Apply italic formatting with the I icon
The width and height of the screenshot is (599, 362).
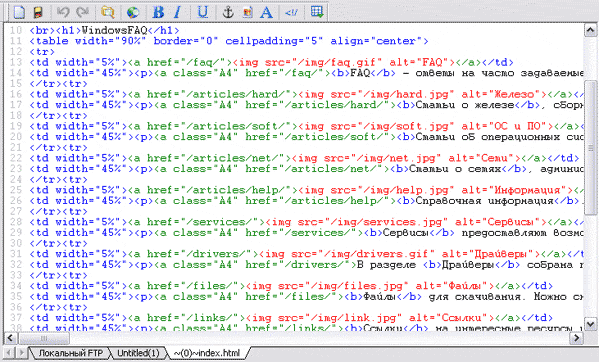click(x=177, y=12)
